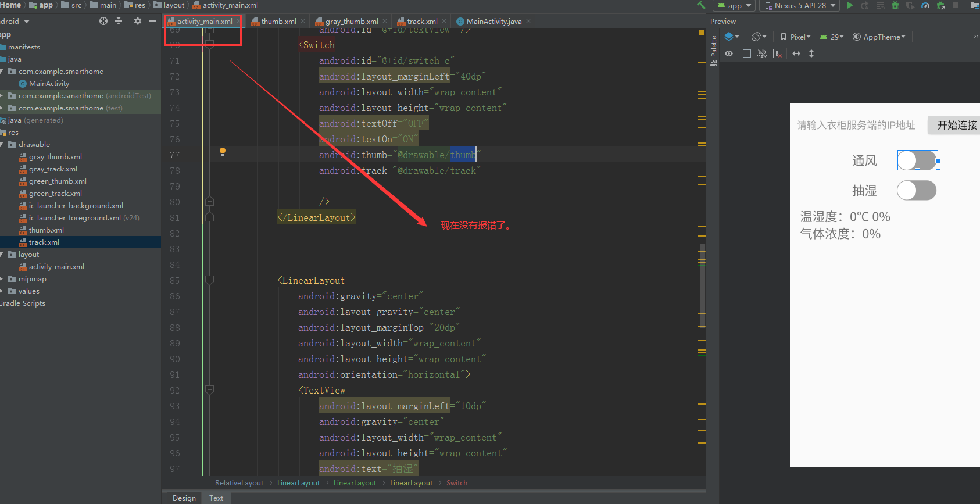Viewport: 980px width, 504px height.
Task: Click the Preview toolbar icon with crossed-out 'ab'
Action: click(x=762, y=53)
